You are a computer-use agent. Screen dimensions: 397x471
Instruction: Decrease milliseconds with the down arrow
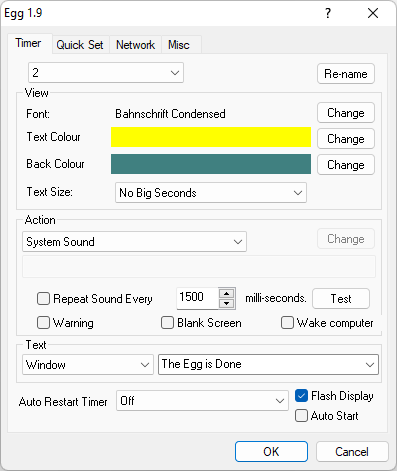click(x=227, y=303)
